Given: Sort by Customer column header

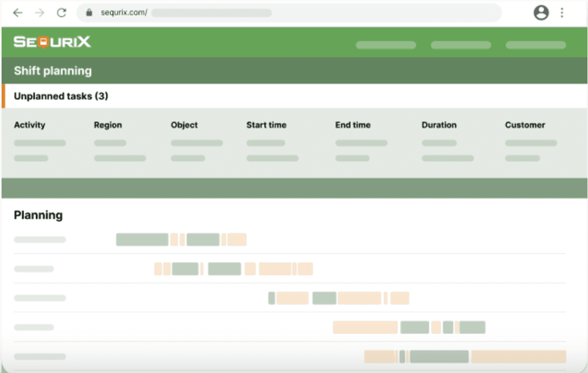Looking at the screenshot, I should click(x=525, y=125).
